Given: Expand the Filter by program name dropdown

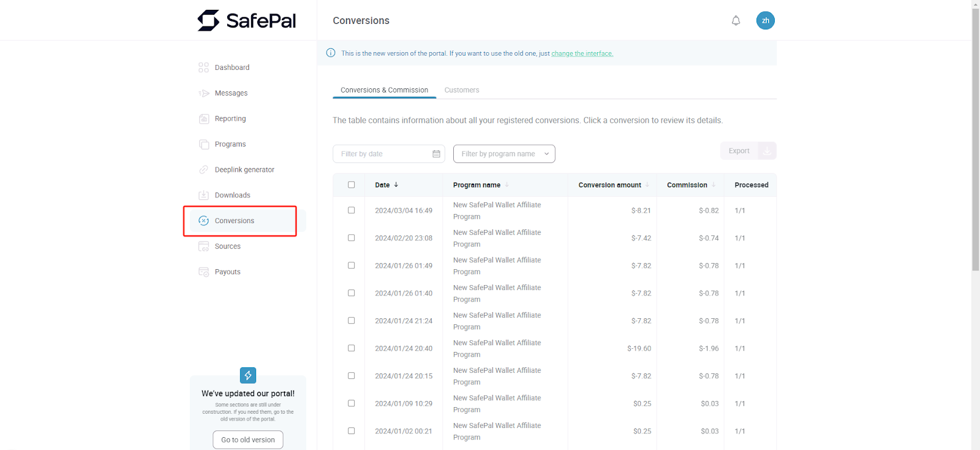Looking at the screenshot, I should pos(503,154).
